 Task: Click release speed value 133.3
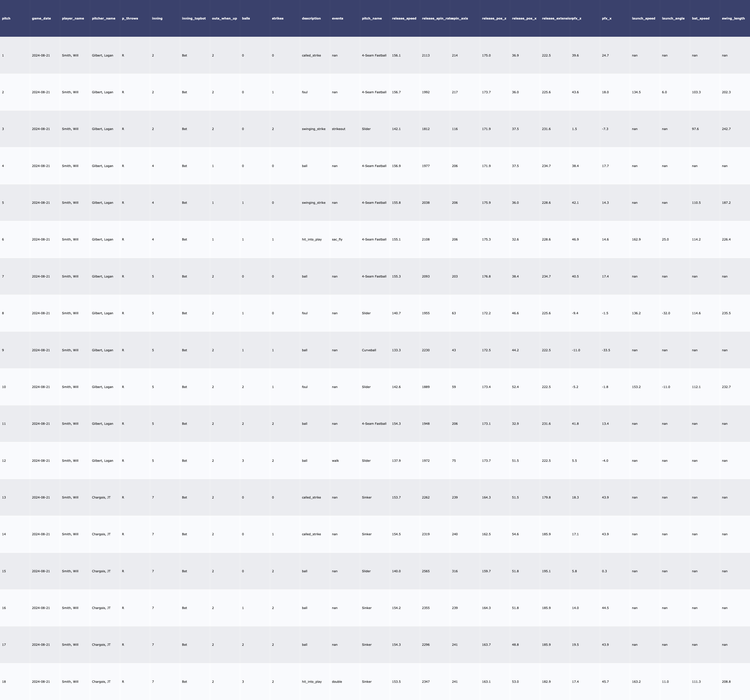(x=396, y=350)
